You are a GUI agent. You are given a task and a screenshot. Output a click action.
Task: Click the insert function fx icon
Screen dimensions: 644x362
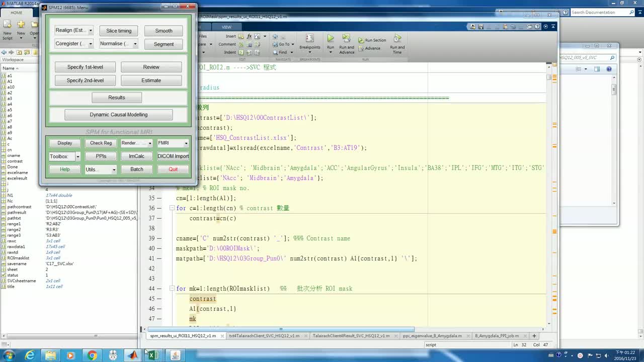(249, 36)
